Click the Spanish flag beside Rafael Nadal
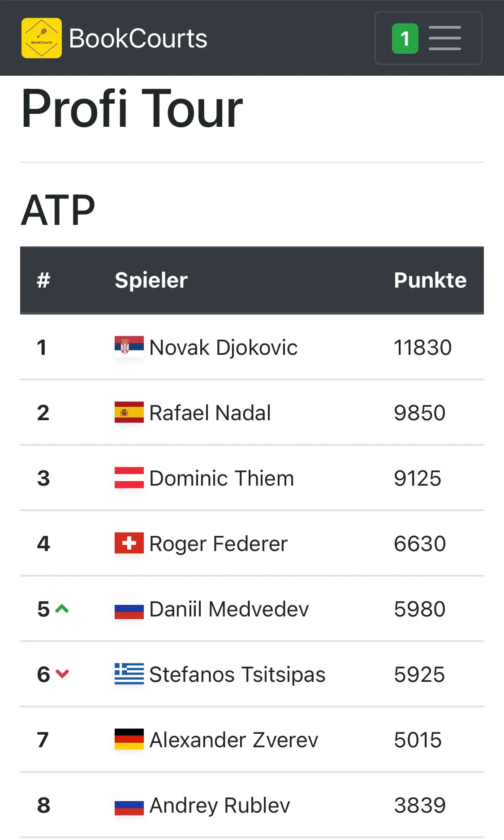This screenshot has width=504, height=840. (x=129, y=412)
